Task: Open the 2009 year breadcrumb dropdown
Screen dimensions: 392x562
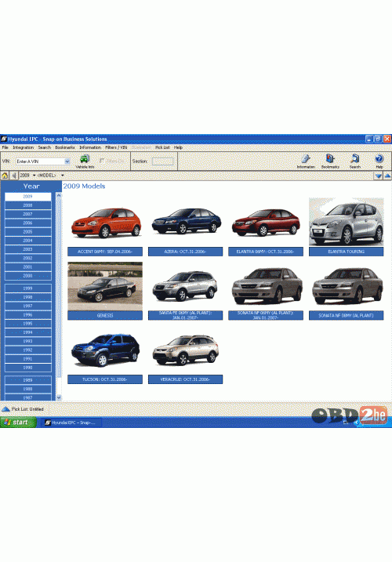Action: pos(34,176)
